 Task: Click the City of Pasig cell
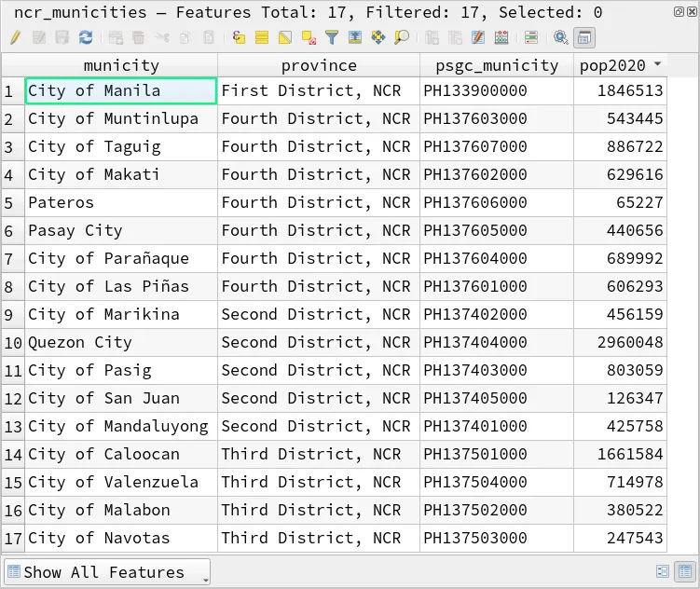pyautogui.click(x=121, y=370)
